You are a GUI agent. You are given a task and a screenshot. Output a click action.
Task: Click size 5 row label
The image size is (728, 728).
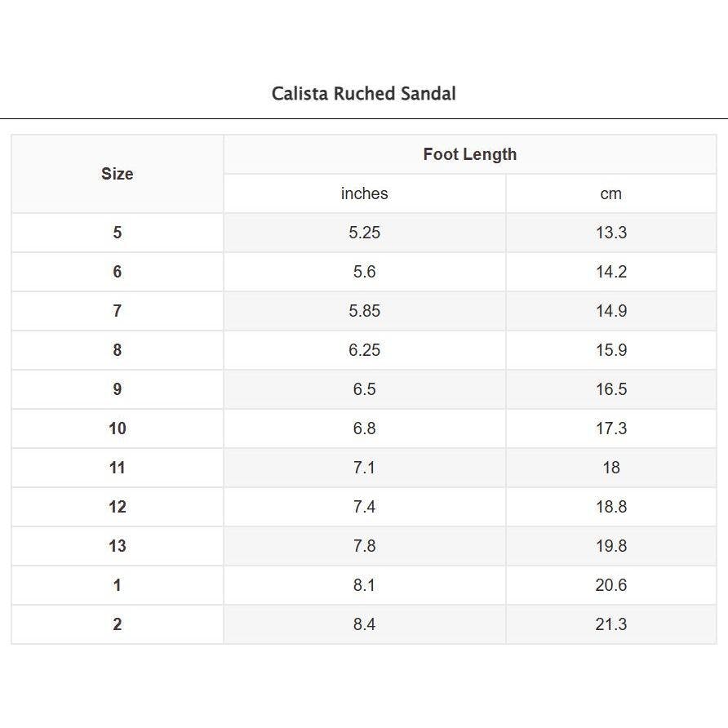pyautogui.click(x=117, y=233)
